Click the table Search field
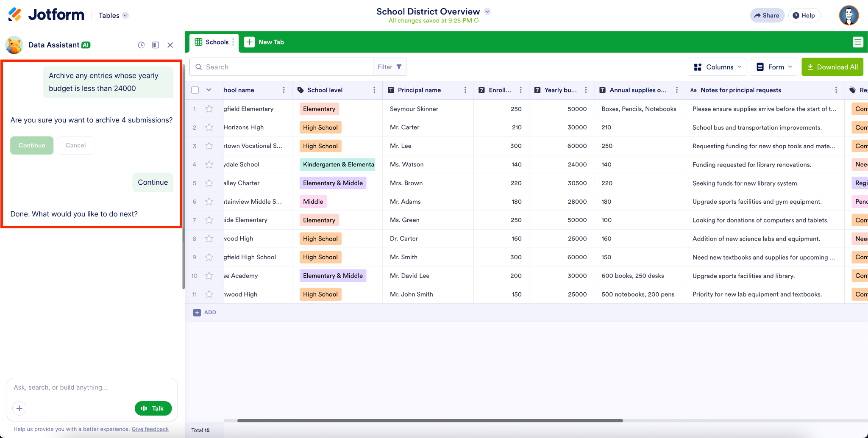 [281, 67]
